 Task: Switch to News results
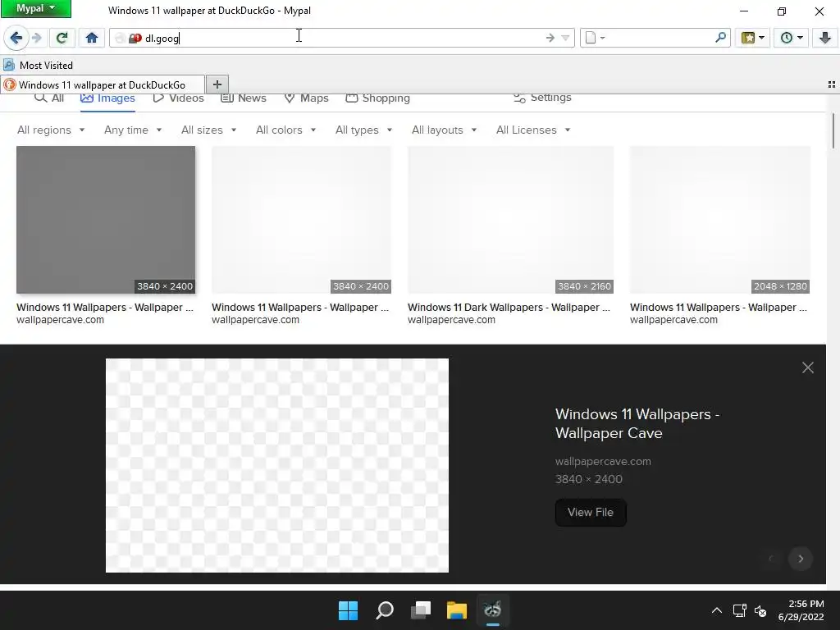point(244,98)
